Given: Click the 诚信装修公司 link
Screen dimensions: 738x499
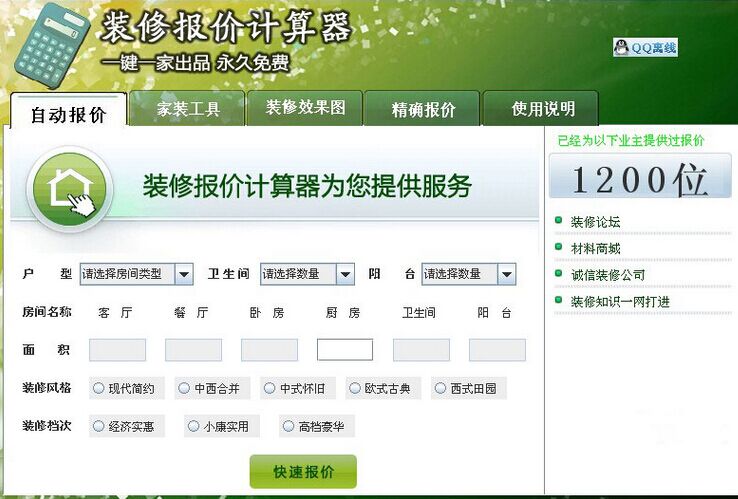Looking at the screenshot, I should [x=607, y=275].
